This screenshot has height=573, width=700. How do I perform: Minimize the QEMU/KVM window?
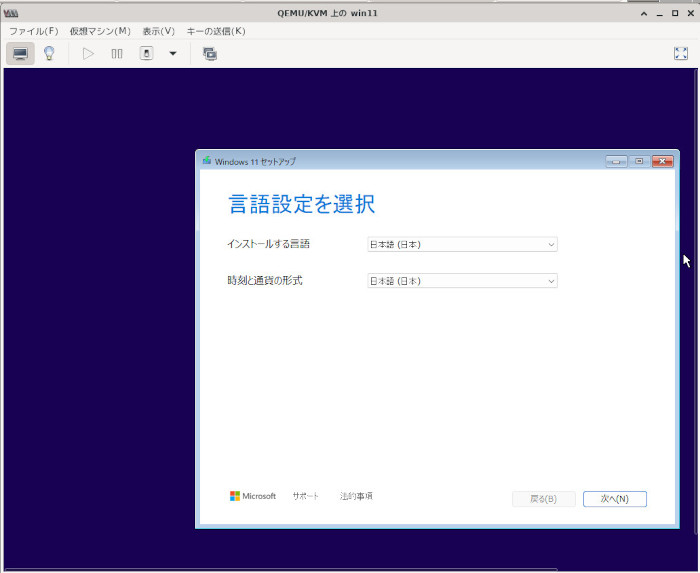click(659, 13)
